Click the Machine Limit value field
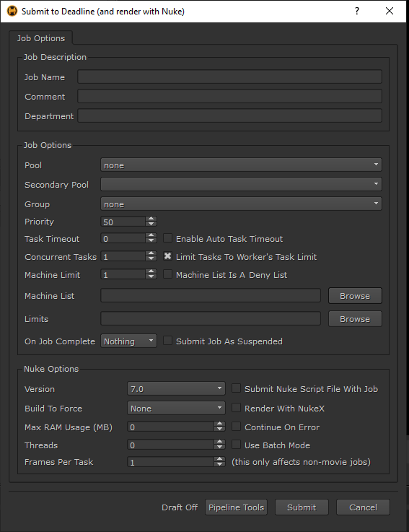The height and width of the screenshot is (532, 409). coord(123,274)
